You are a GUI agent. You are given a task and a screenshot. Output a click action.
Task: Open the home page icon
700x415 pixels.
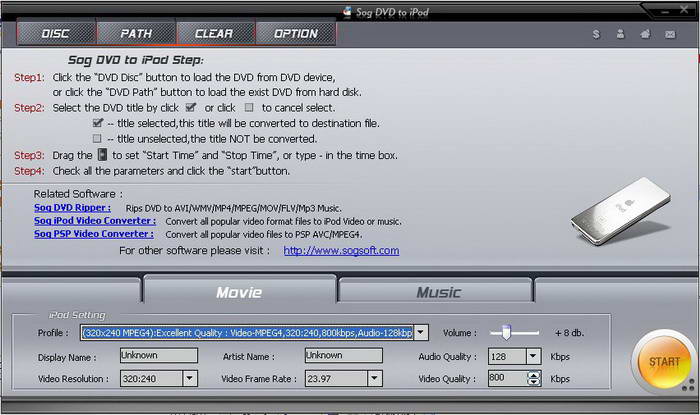tap(645, 34)
